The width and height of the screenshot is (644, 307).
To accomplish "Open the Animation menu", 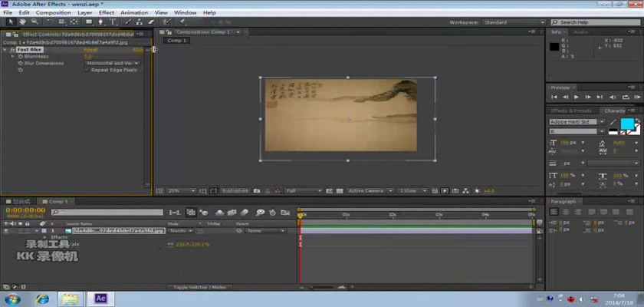I will tap(134, 13).
